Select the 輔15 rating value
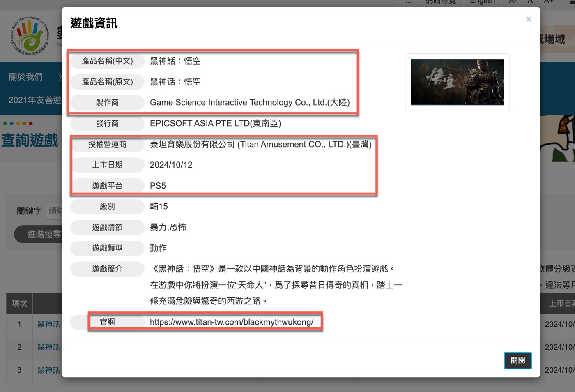The height and width of the screenshot is (392, 575). pyautogui.click(x=159, y=206)
